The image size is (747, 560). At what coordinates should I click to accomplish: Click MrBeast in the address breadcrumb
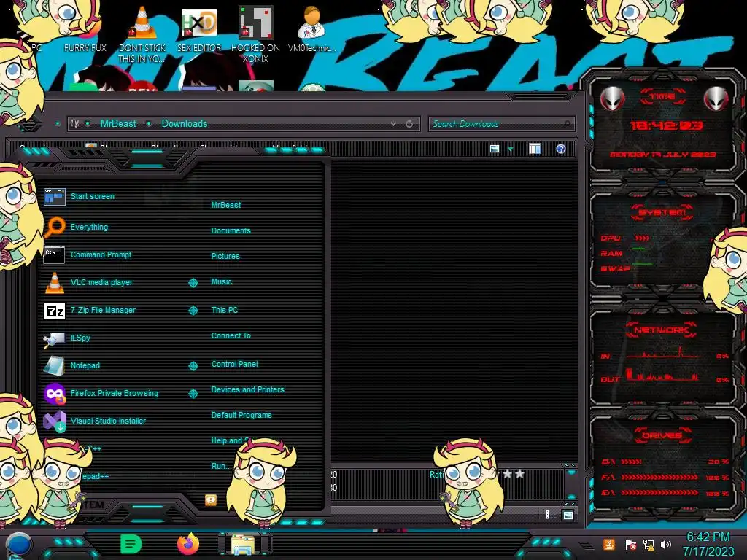pos(118,124)
